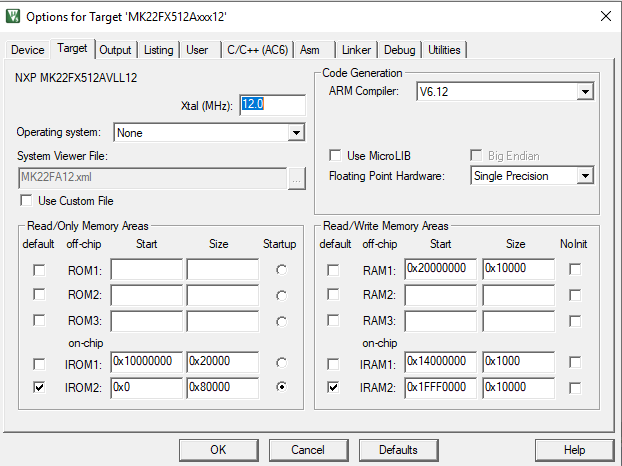This screenshot has width=622, height=466.
Task: Enable NoInit for IRAM2
Action: (575, 388)
